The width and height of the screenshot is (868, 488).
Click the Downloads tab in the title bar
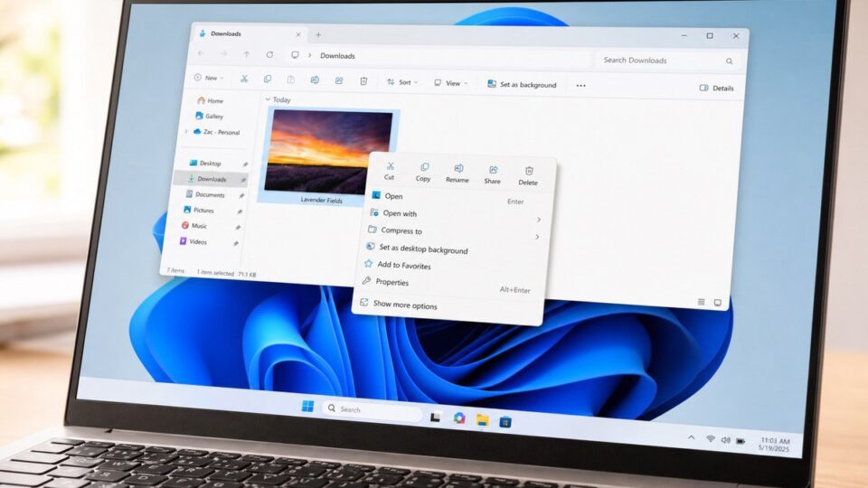pos(250,33)
